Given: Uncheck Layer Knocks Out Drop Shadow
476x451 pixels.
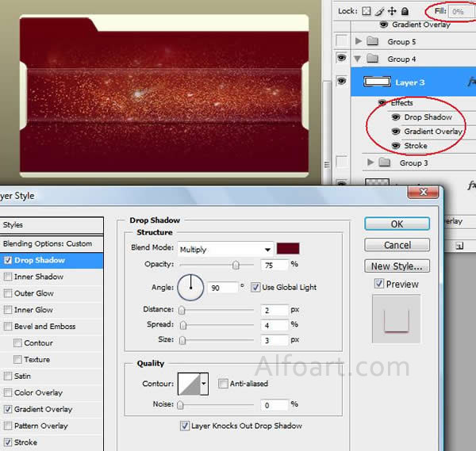Looking at the screenshot, I should (x=185, y=426).
